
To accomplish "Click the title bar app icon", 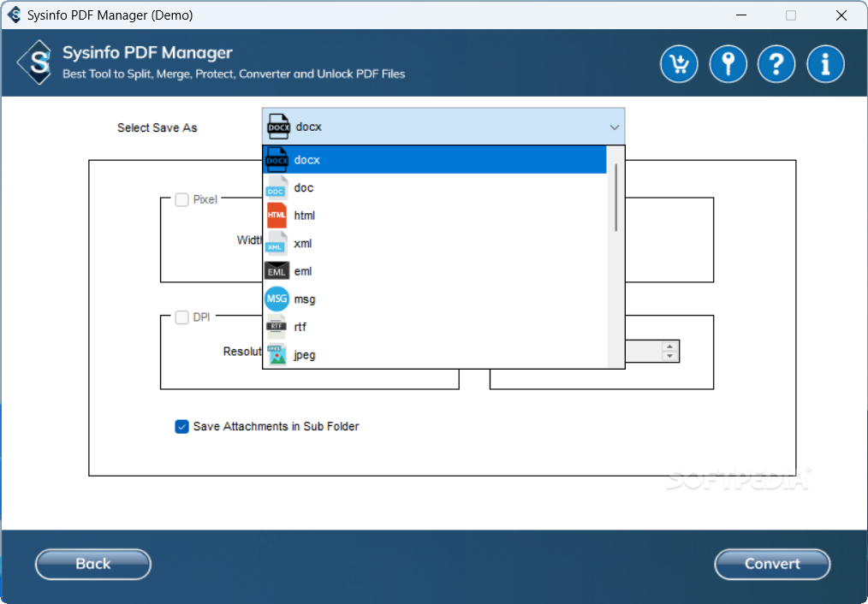I will [15, 15].
